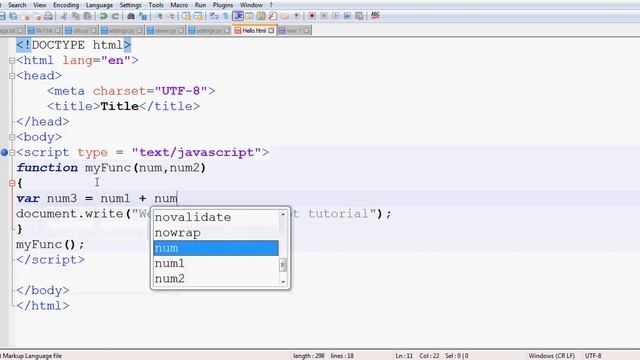Image resolution: width=640 pixels, height=360 pixels.
Task: Close the Hello.html tab
Action: coord(271,31)
